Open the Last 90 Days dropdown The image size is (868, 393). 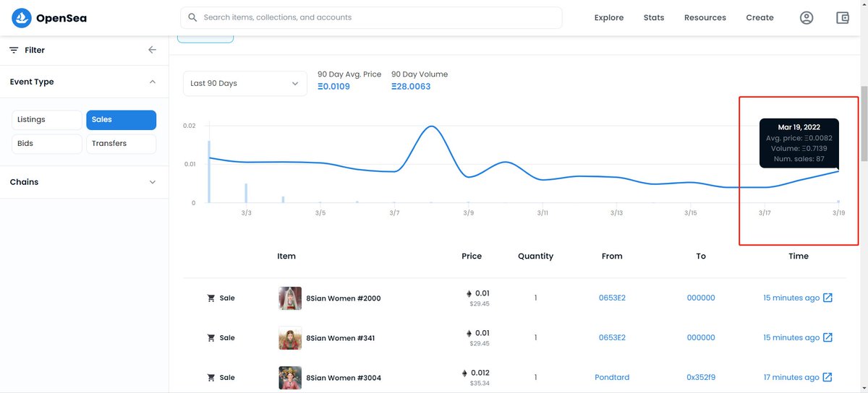244,83
